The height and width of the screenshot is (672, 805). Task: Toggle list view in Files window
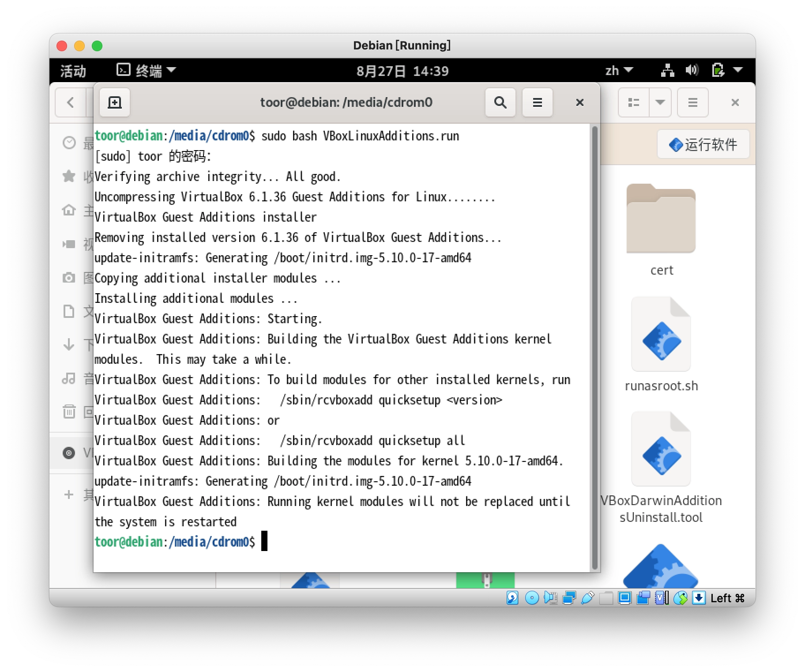click(x=634, y=102)
